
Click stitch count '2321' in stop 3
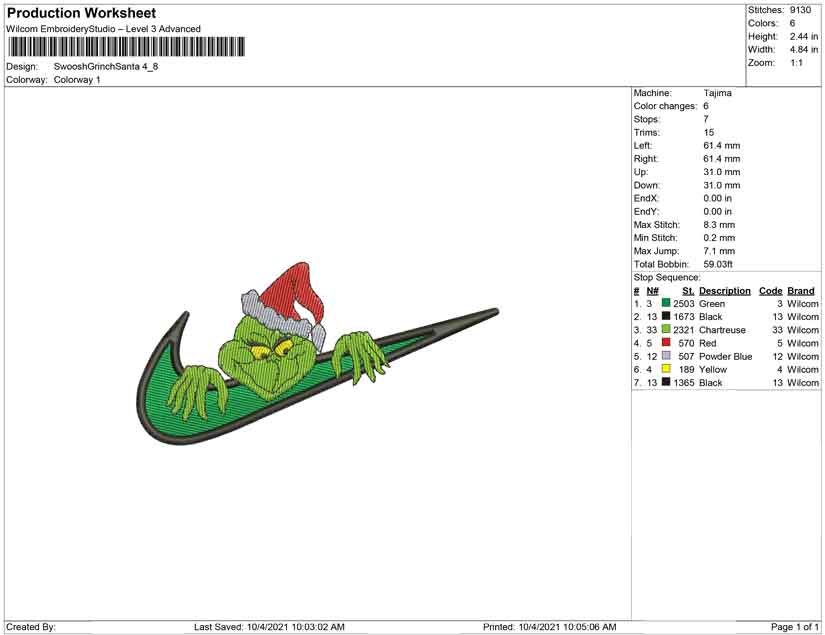coord(684,330)
